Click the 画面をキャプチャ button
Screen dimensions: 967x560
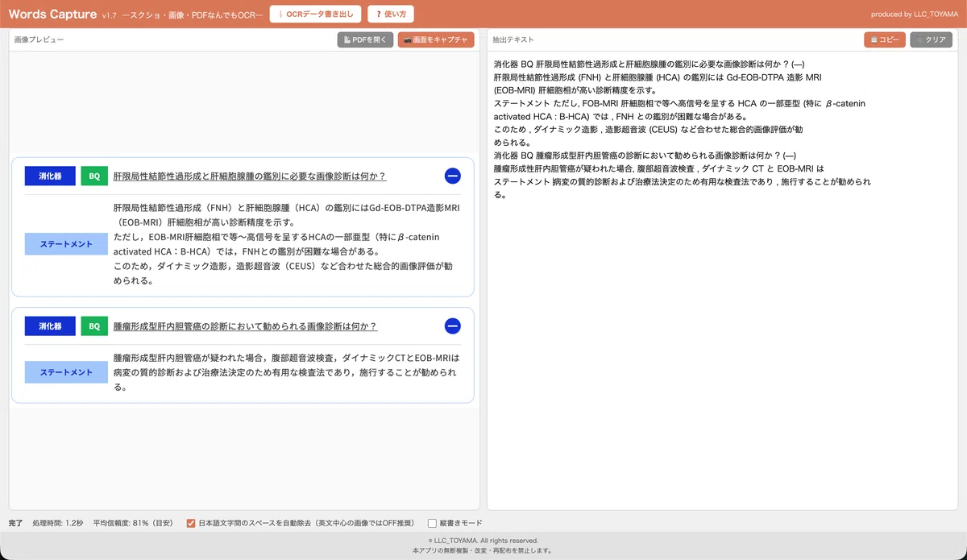[436, 39]
